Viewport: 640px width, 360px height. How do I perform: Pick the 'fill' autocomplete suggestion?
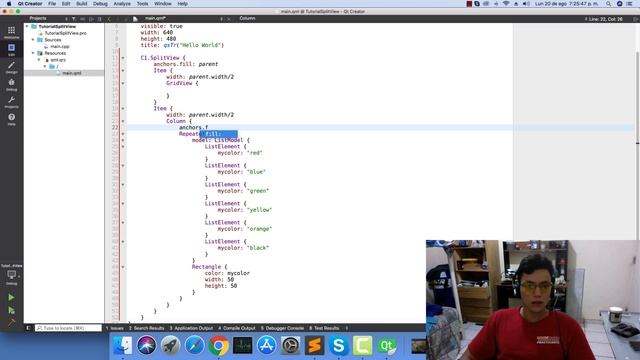click(x=218, y=134)
